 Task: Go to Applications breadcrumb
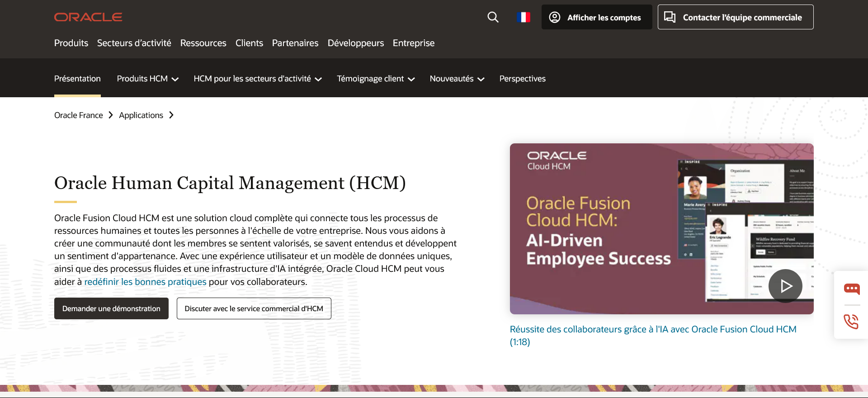point(141,115)
